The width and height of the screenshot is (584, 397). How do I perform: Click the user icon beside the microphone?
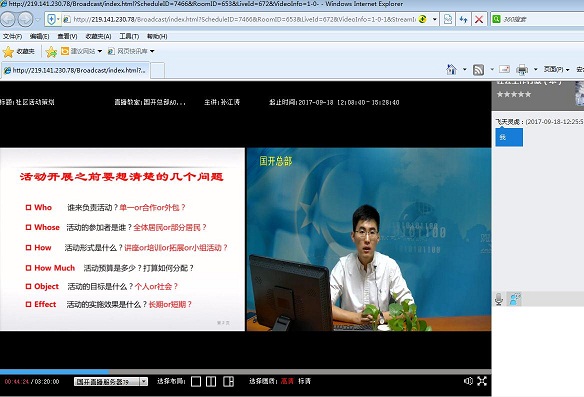(x=515, y=299)
